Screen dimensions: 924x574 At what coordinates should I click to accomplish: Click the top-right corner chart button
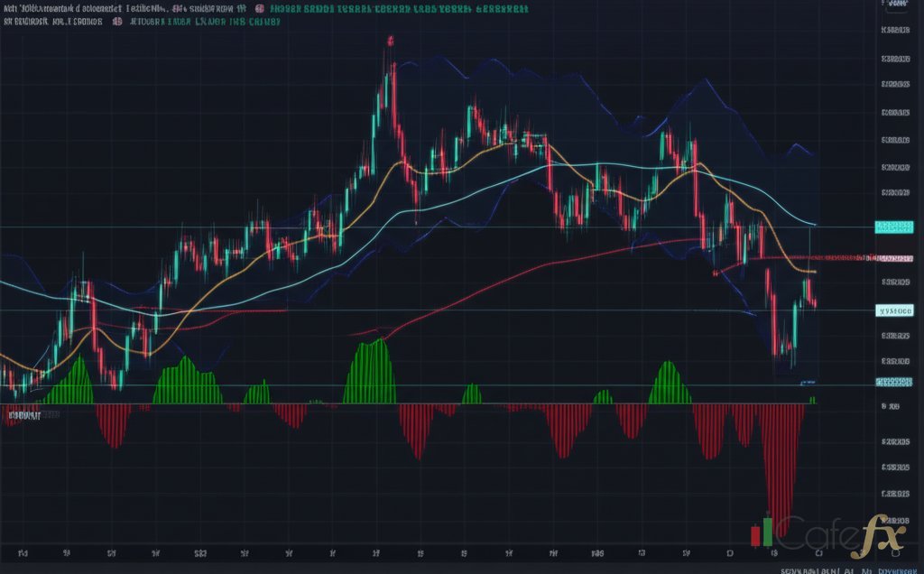coord(896,5)
